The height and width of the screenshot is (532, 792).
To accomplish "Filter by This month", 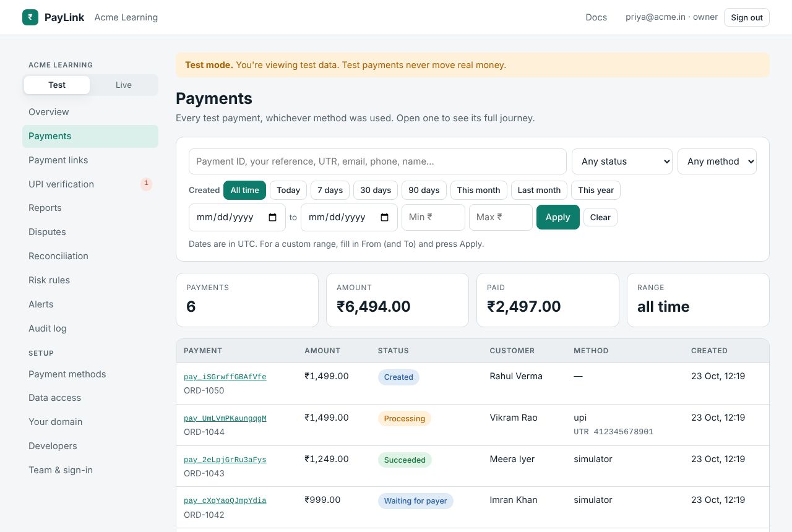I will [x=479, y=190].
